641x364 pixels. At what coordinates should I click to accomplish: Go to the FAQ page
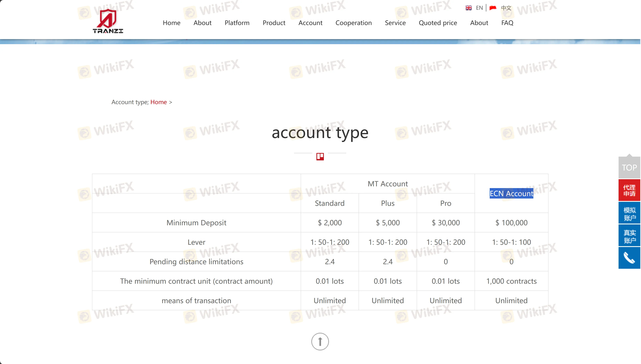point(507,23)
